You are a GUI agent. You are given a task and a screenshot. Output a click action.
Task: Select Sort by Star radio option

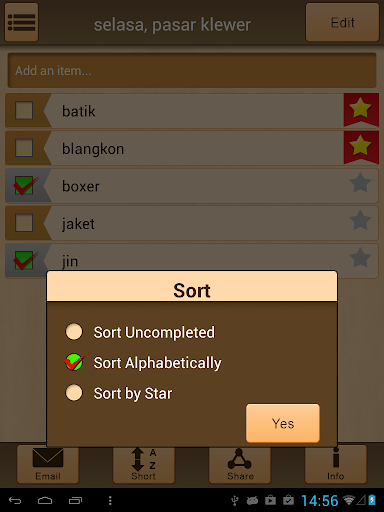point(74,393)
